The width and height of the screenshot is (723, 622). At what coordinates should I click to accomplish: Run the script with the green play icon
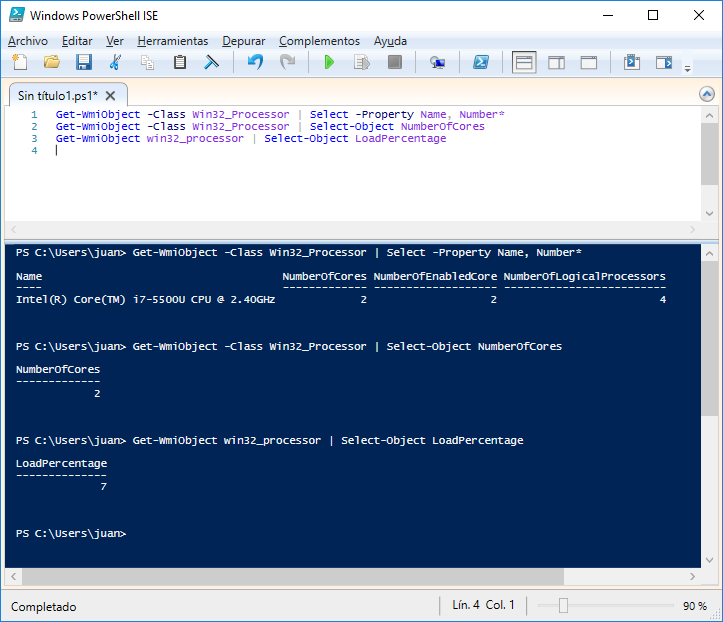[329, 62]
